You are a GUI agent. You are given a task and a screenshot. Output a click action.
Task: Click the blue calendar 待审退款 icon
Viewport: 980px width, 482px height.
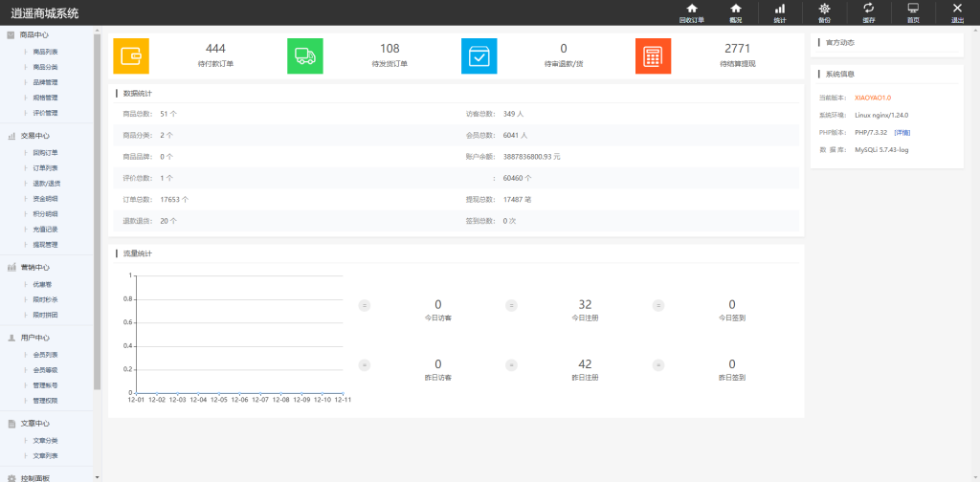tap(479, 56)
